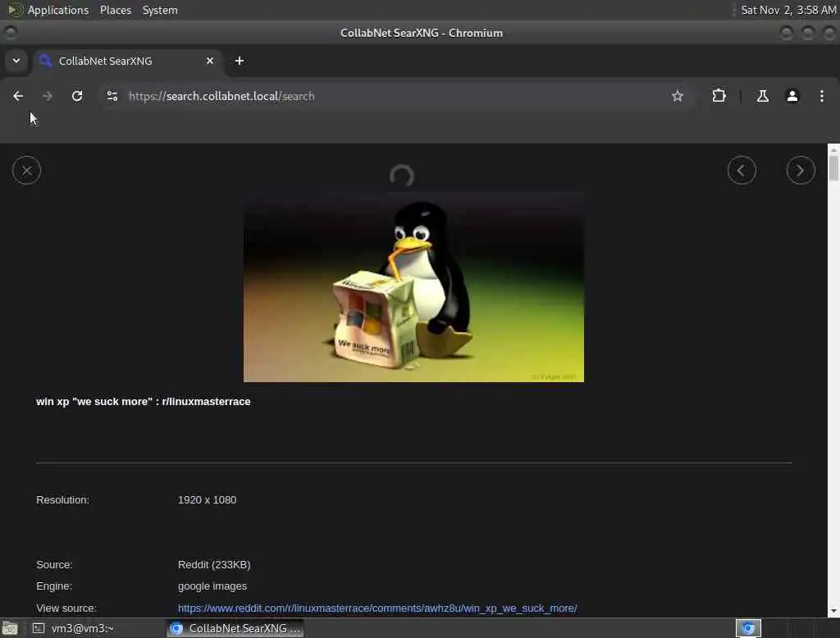Show the next image result
The height and width of the screenshot is (638, 840).
pyautogui.click(x=801, y=171)
